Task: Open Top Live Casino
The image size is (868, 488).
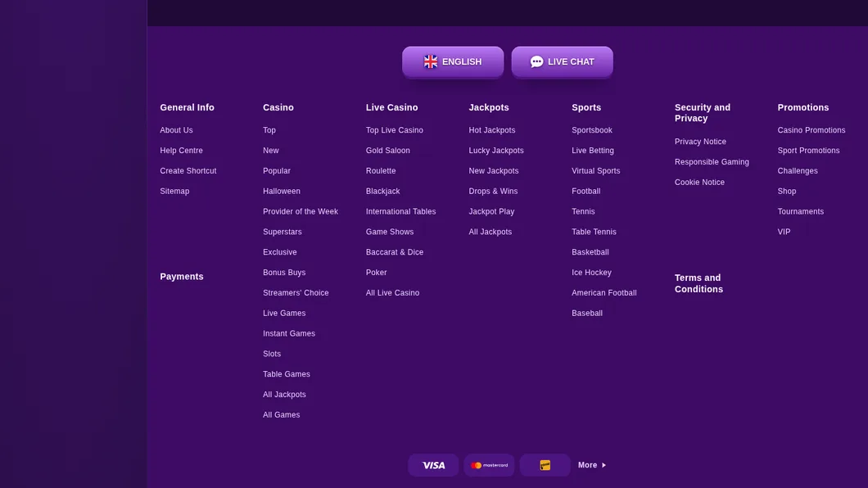Action: (x=394, y=130)
